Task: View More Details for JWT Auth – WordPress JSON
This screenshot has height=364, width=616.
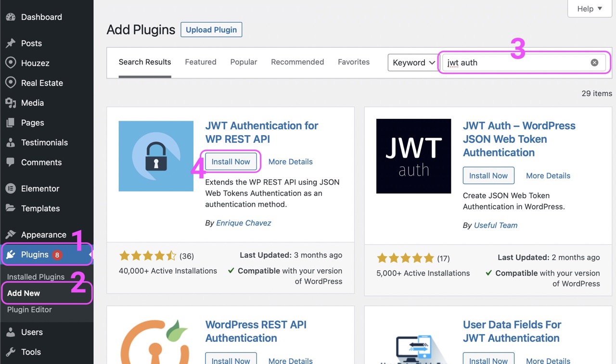Action: tap(548, 176)
